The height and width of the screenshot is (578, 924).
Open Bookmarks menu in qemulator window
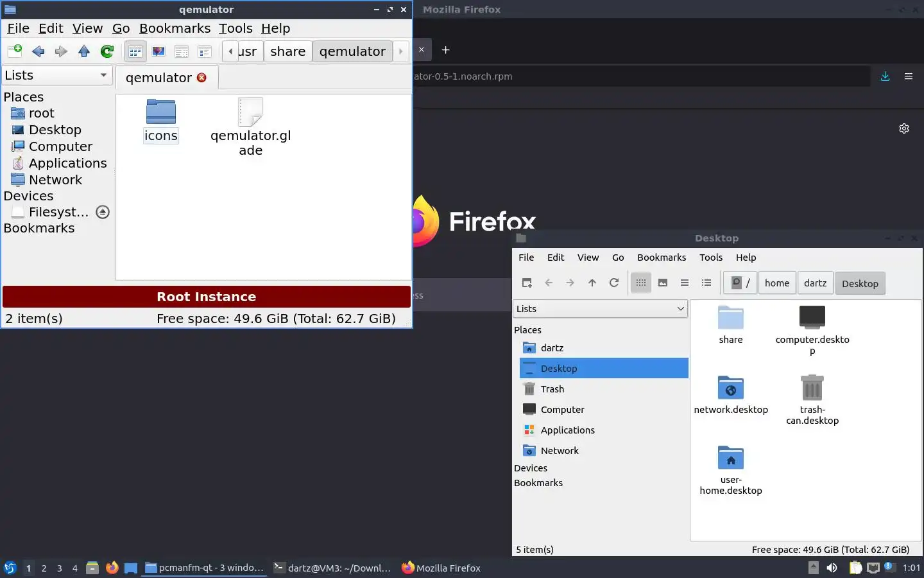point(175,28)
